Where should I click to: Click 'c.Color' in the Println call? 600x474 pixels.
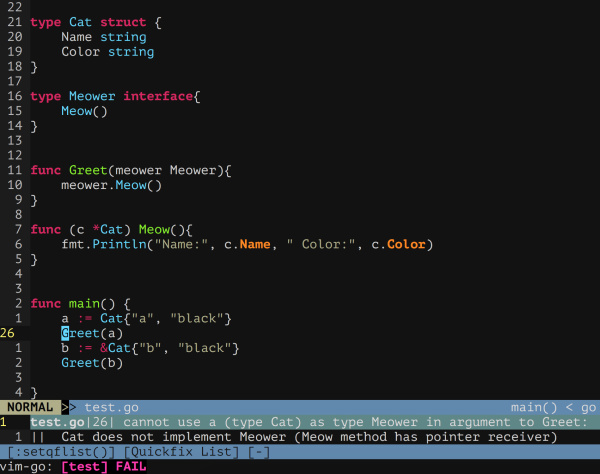398,245
